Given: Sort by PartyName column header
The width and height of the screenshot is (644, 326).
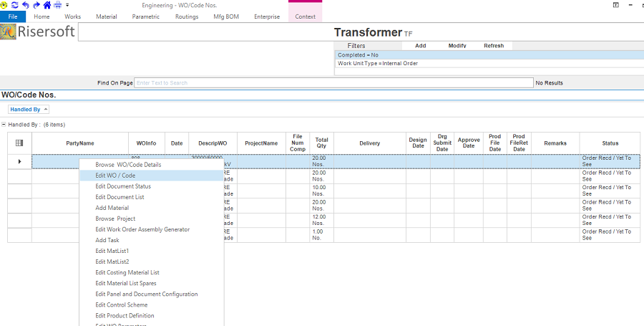Looking at the screenshot, I should (80, 143).
